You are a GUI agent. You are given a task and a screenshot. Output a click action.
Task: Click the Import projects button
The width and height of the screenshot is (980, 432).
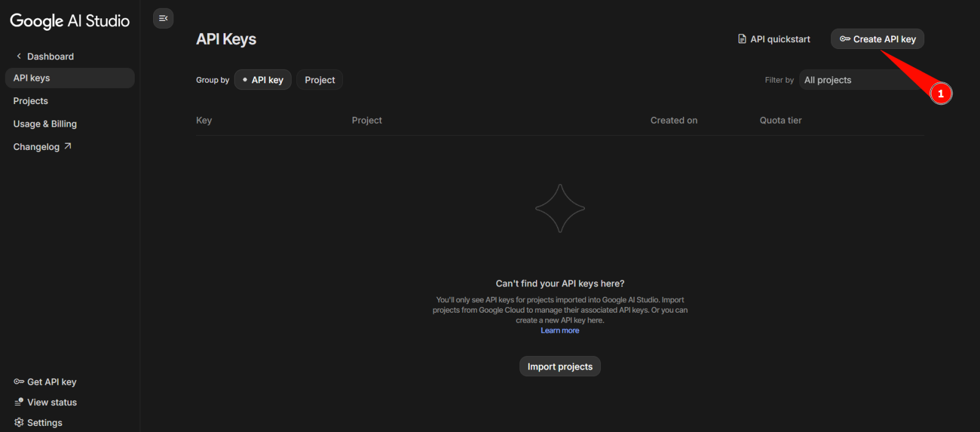560,367
